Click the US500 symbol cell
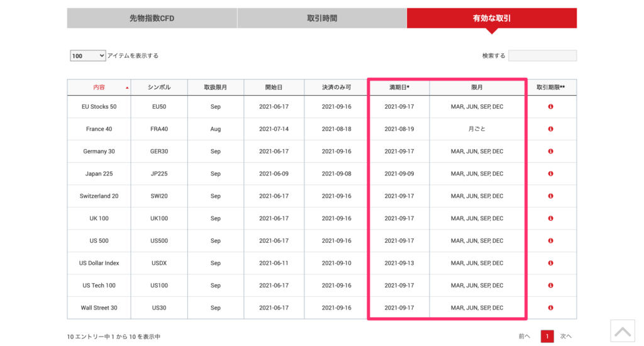Image resolution: width=644 pixels, height=346 pixels. click(159, 241)
